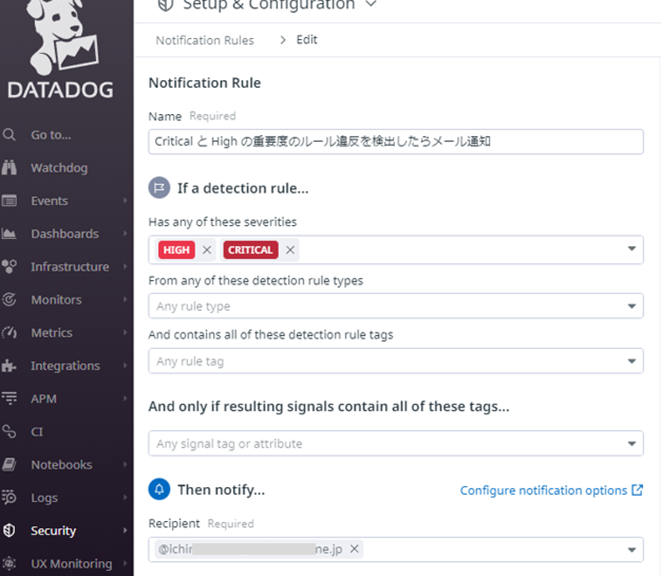Click the Dashboards chart icon

click(x=9, y=234)
